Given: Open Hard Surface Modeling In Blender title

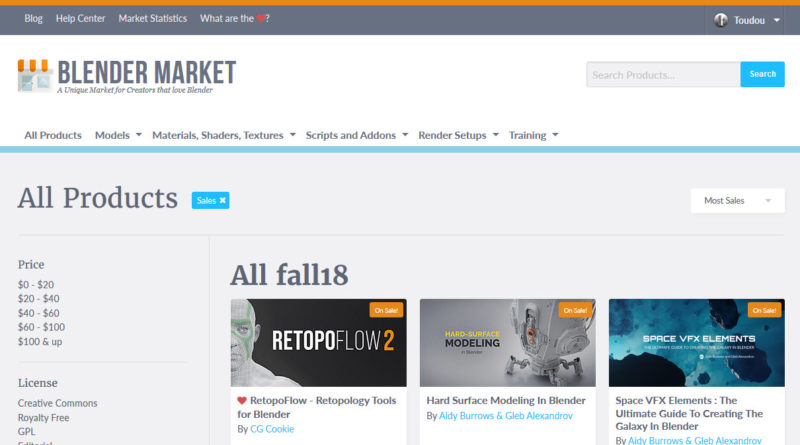Looking at the screenshot, I should click(x=506, y=401).
